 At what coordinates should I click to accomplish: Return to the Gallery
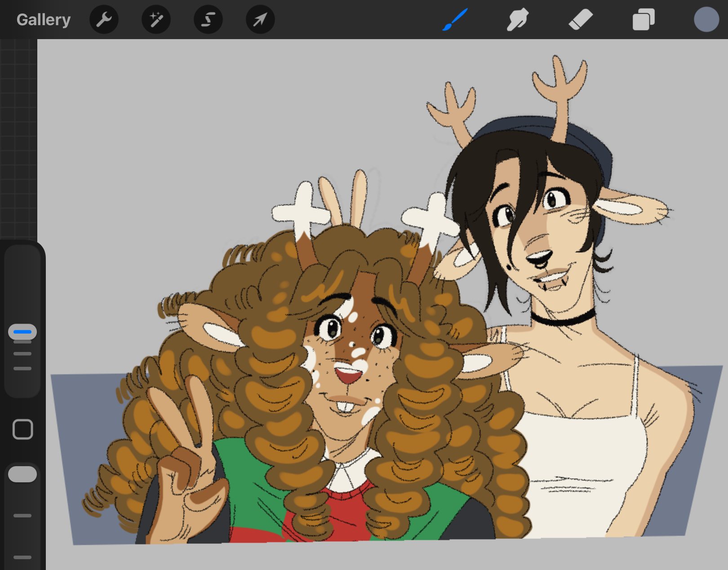(44, 20)
